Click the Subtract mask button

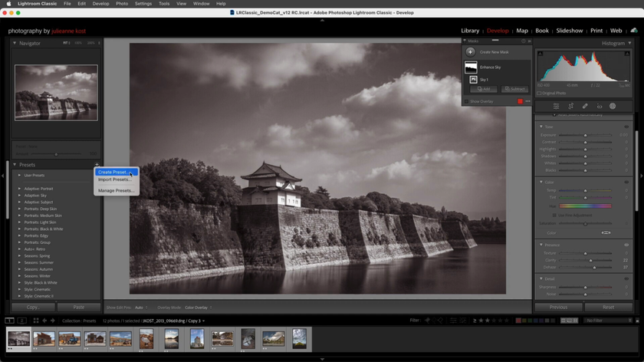(514, 89)
